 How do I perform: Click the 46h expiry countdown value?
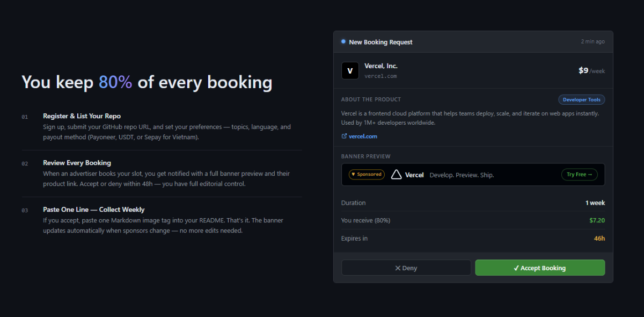pos(599,239)
